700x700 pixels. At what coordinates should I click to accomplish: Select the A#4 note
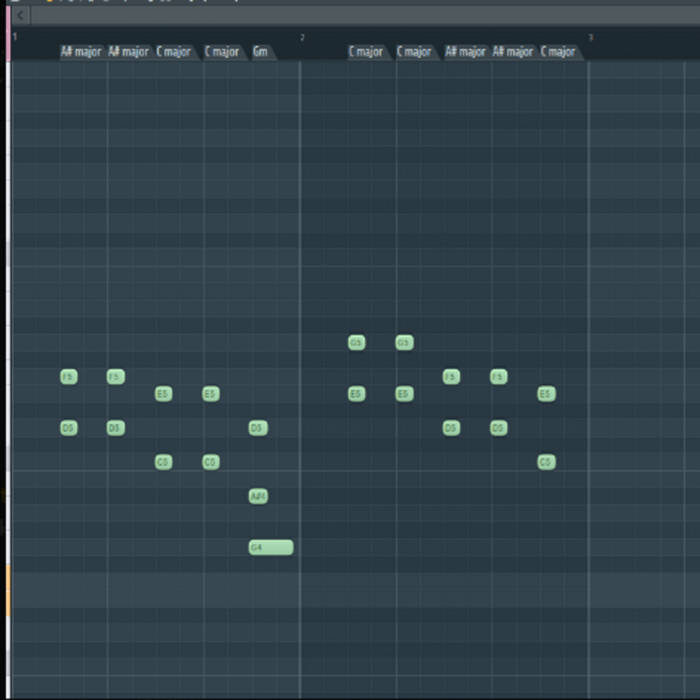[x=258, y=496]
